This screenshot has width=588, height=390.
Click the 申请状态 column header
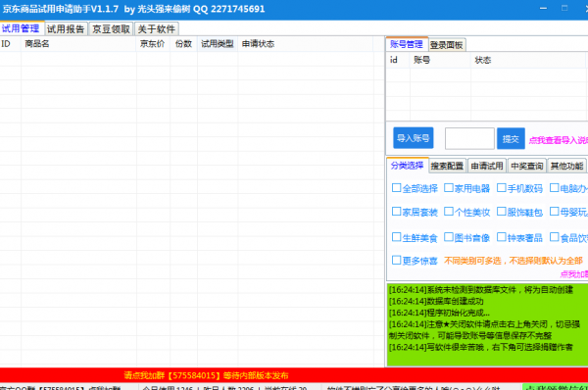point(306,44)
